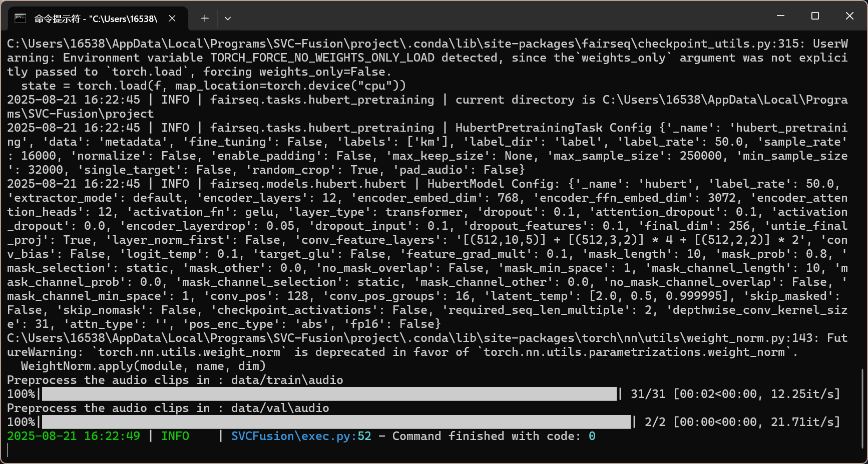This screenshot has width=868, height=464.
Task: Click the vertical scrollbar thumb
Action: point(862,408)
